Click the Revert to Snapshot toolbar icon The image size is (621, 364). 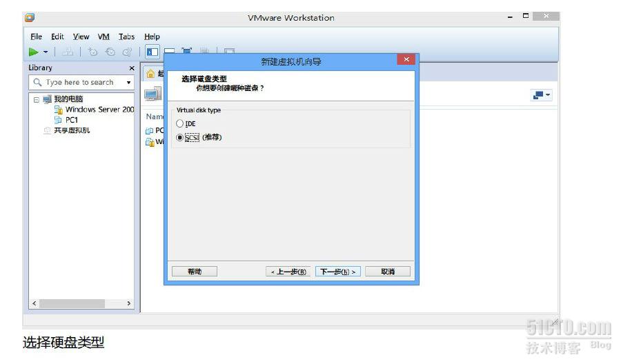click(110, 52)
